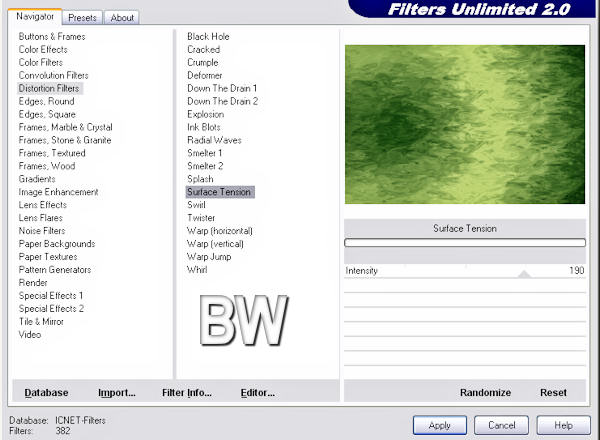The image size is (600, 440).
Task: Click the Database button
Action: (x=46, y=393)
